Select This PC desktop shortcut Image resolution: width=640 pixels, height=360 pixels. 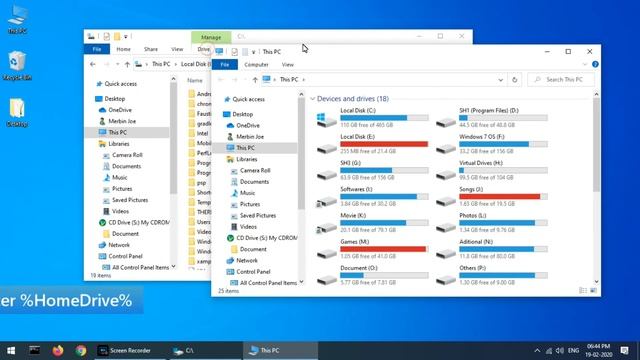tap(17, 19)
